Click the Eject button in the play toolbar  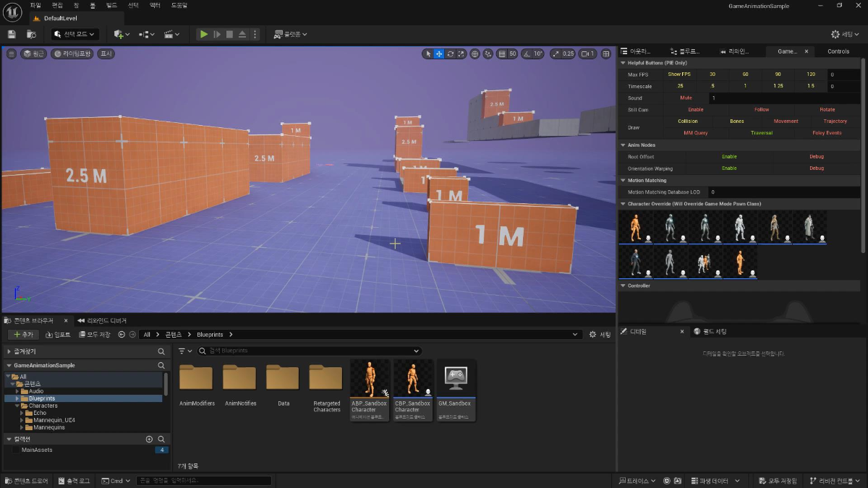click(x=242, y=34)
